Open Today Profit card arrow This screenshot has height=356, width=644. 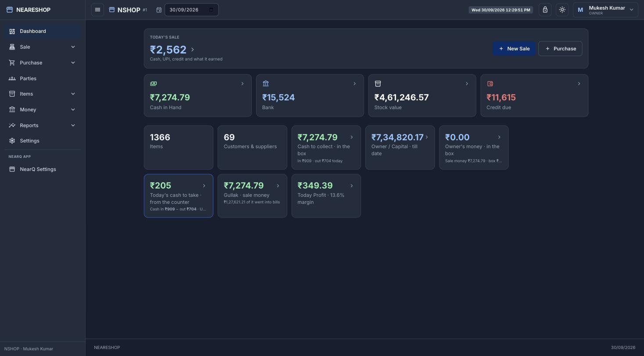(352, 186)
